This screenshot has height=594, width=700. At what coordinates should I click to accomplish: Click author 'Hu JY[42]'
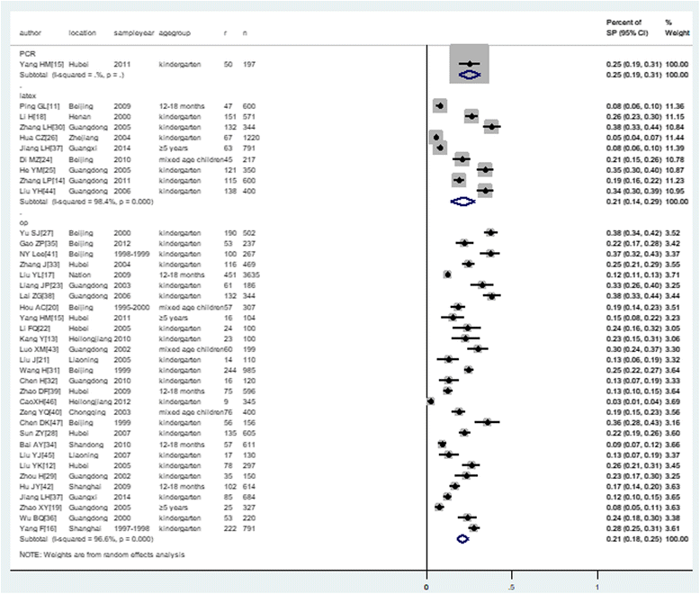37,487
